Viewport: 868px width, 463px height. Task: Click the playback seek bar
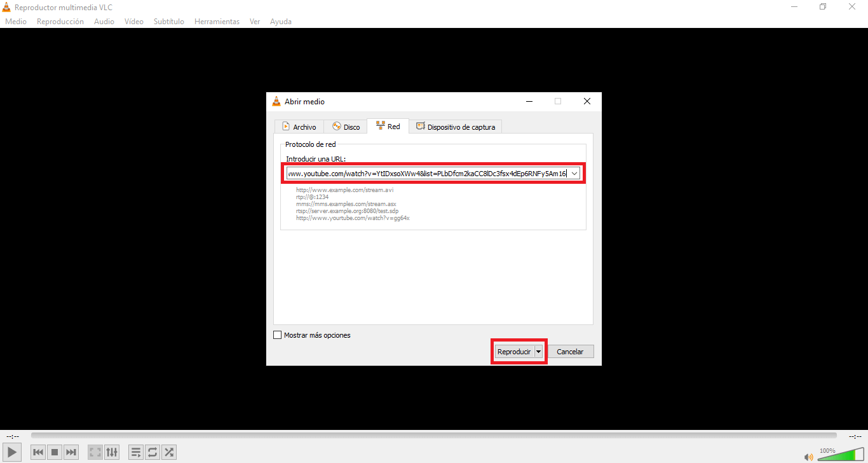pos(433,436)
